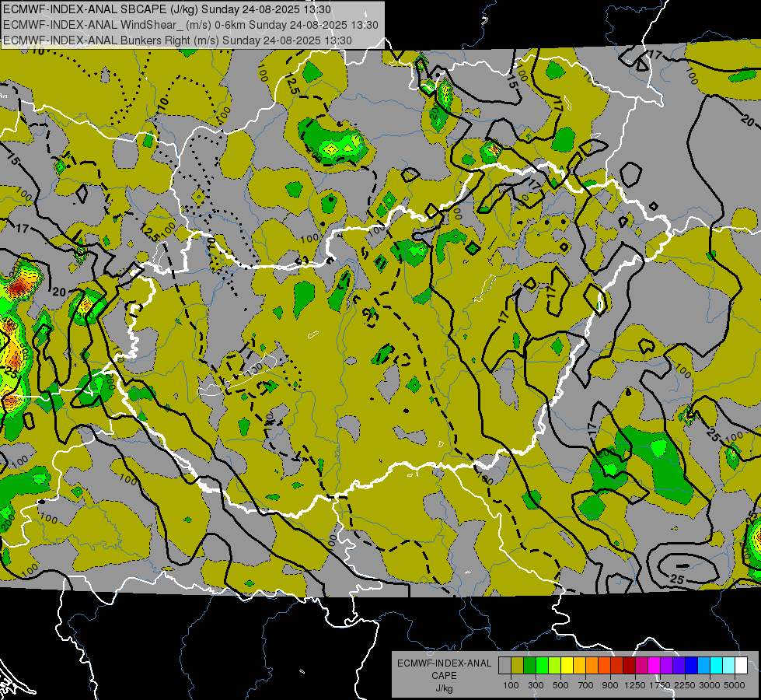Click legend tick value 3000
Viewport: 761px width, 700px height.
point(710,685)
